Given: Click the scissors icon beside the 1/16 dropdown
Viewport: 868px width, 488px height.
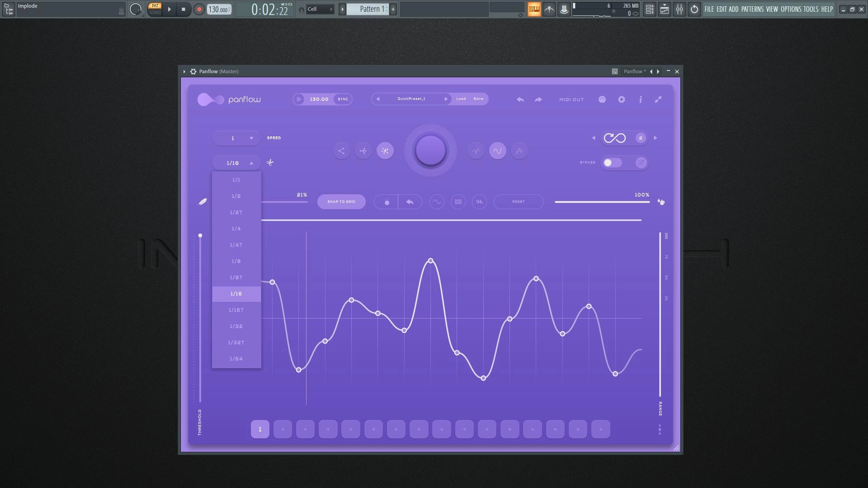Looking at the screenshot, I should click(270, 163).
